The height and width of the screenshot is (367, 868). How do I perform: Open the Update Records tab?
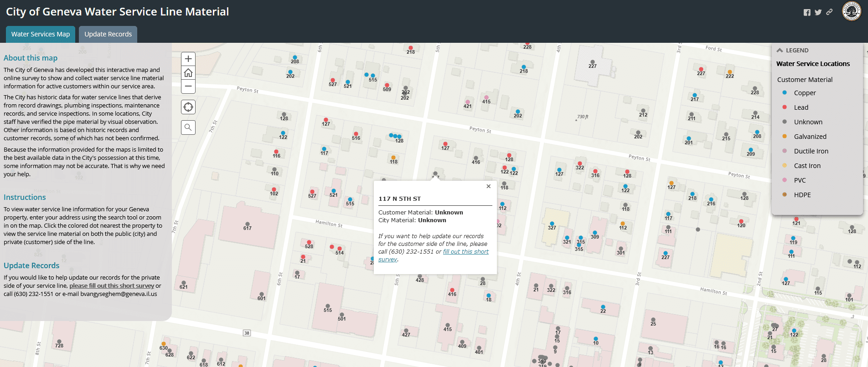pyautogui.click(x=108, y=34)
